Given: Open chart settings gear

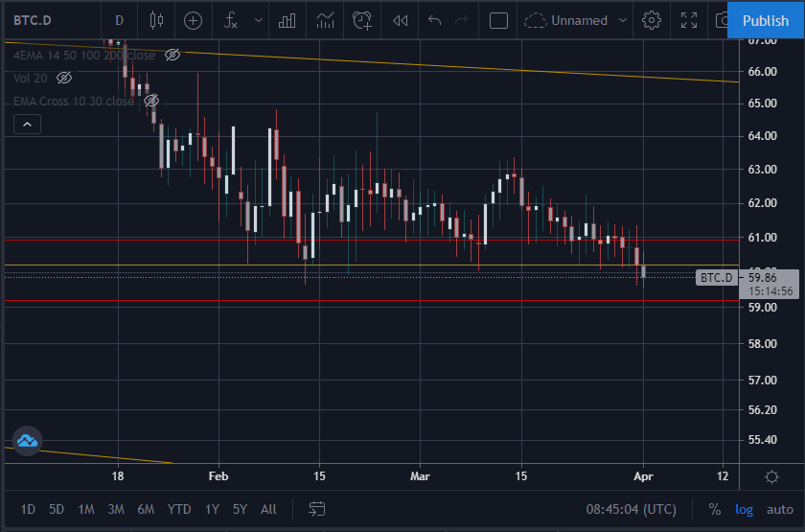Looking at the screenshot, I should 652,20.
